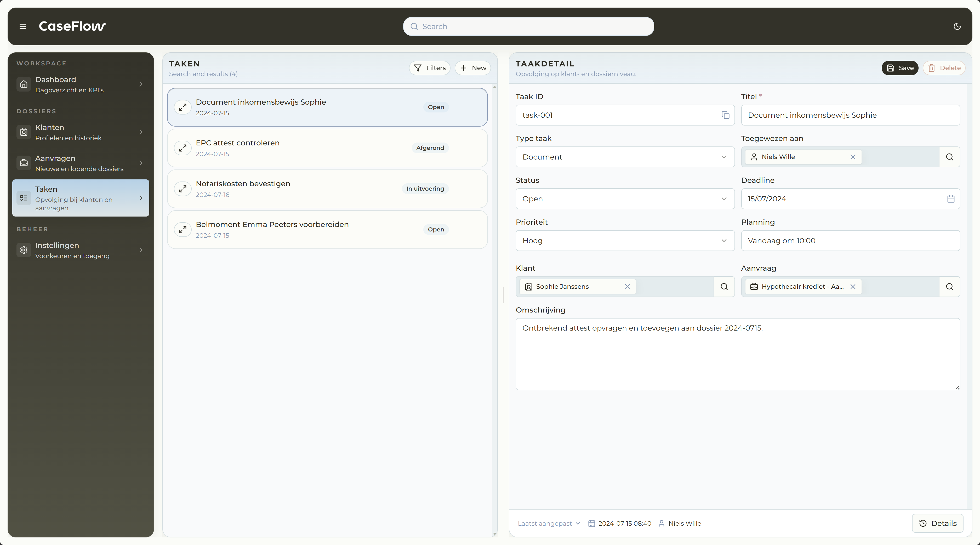Expand the Instellingen chevron

coord(141,250)
